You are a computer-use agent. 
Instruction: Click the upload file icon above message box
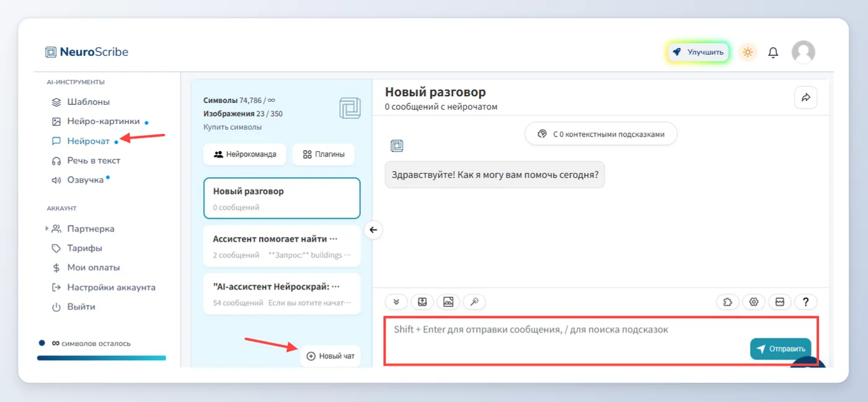tap(422, 302)
